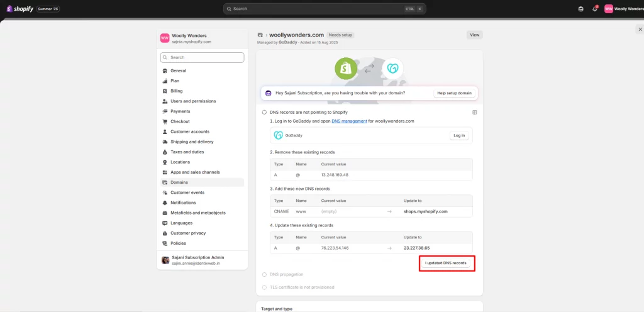The image size is (644, 312).
Task: Click the domains breadcrumb icon
Action: click(x=260, y=35)
